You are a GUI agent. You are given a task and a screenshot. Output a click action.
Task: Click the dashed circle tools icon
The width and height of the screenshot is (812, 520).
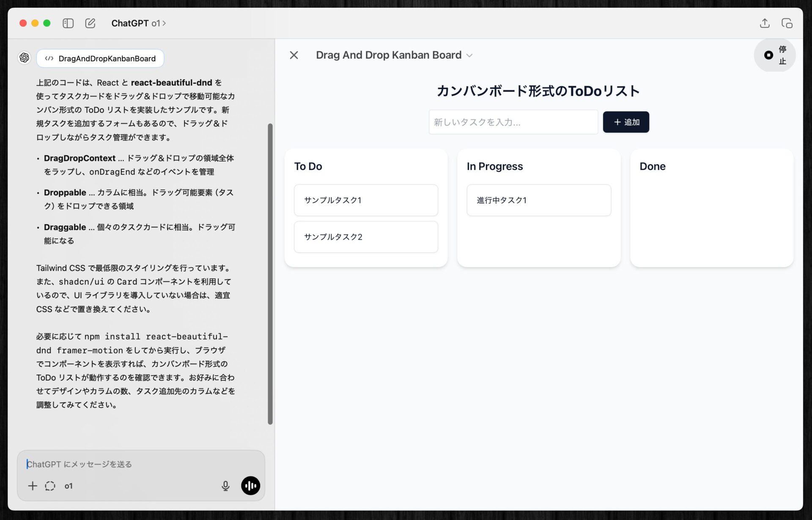50,486
